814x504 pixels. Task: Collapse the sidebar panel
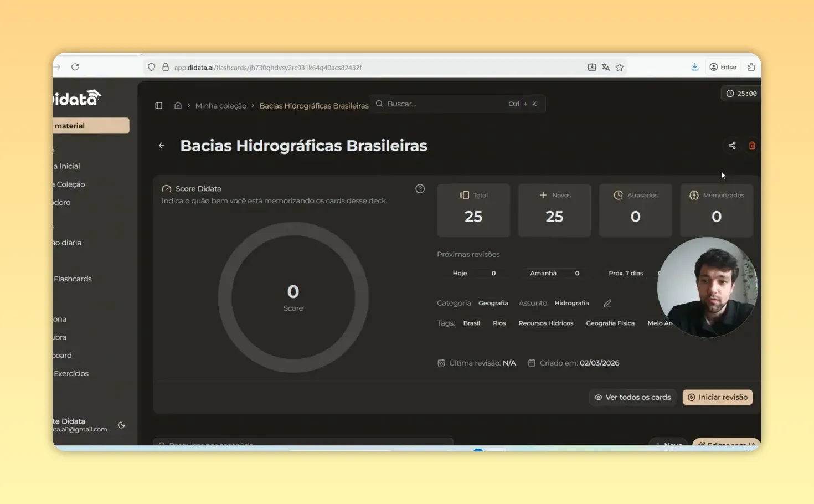[x=159, y=105]
